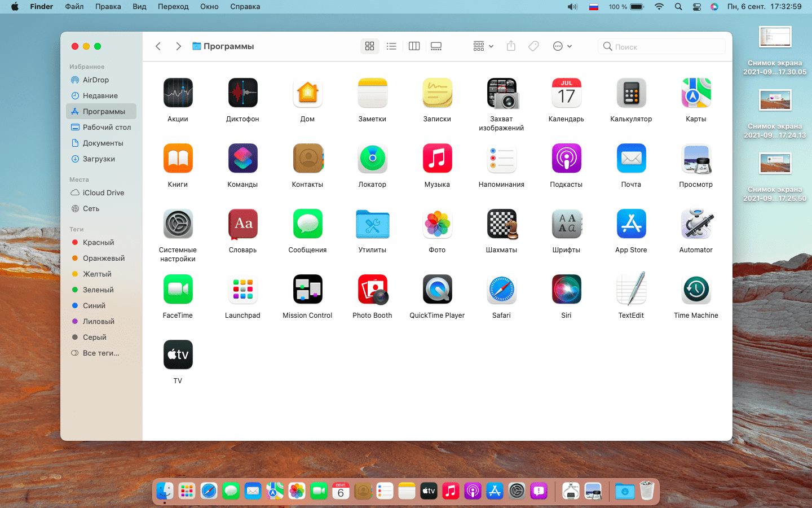The height and width of the screenshot is (508, 812).
Task: Select the Красный tag
Action: [101, 243]
